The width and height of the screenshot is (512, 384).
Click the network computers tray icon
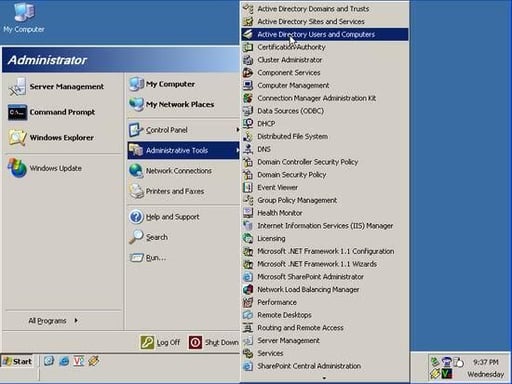(x=435, y=361)
